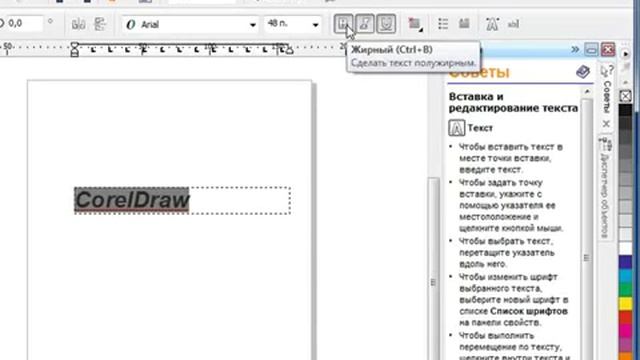Toggle drop cap for the paragraph

point(464,24)
